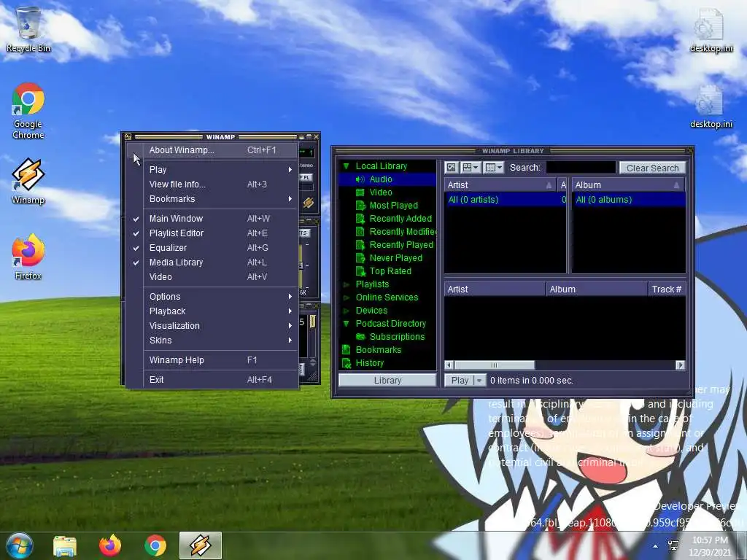Image resolution: width=747 pixels, height=560 pixels.
Task: Click the Most Played icon
Action: click(360, 205)
